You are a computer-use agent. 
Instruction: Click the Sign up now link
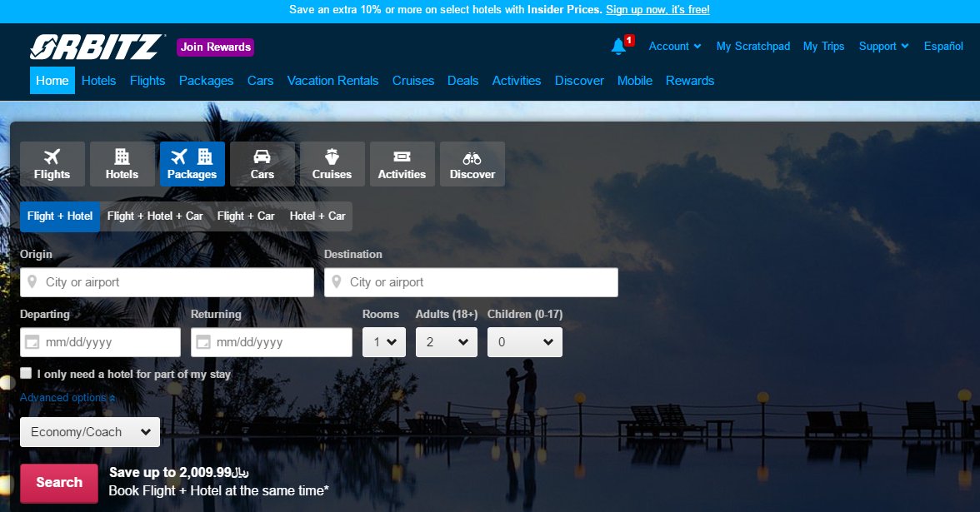(x=657, y=10)
